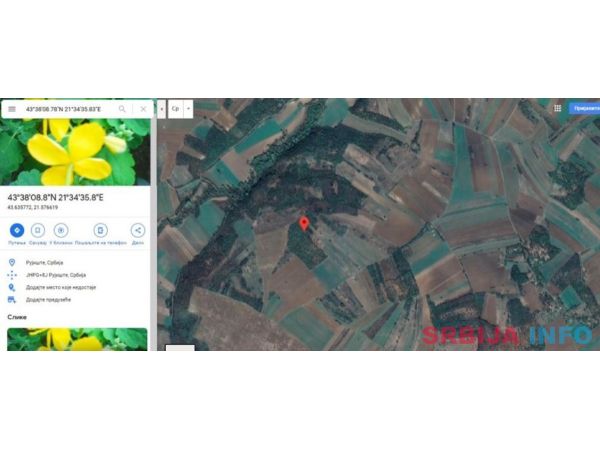Click the coordinates search input field
The height and width of the screenshot is (450, 600).
pyautogui.click(x=65, y=108)
